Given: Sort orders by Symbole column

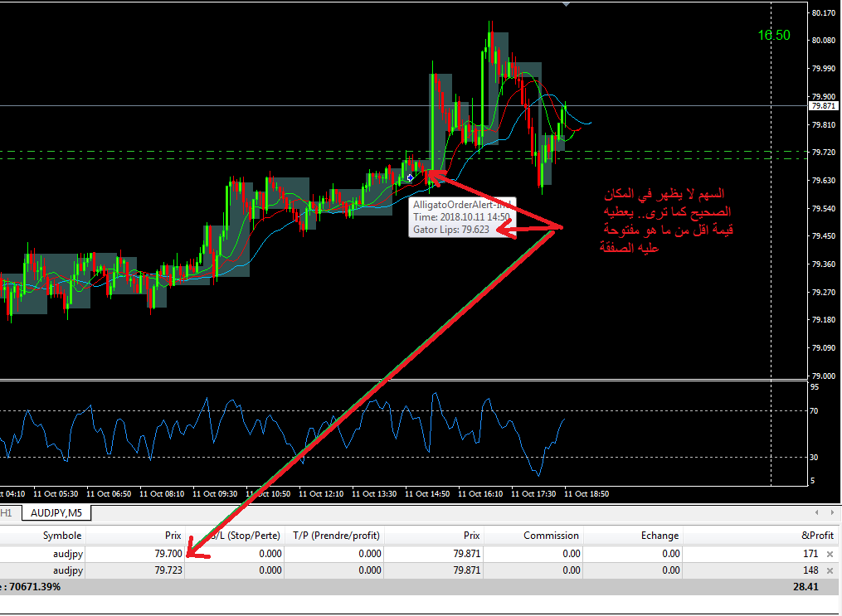Looking at the screenshot, I should click(x=61, y=536).
